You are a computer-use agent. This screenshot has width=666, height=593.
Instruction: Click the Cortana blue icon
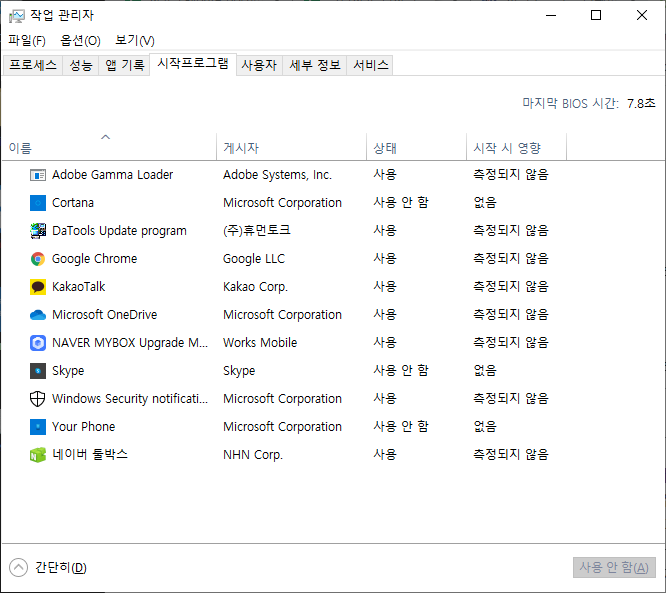38,203
